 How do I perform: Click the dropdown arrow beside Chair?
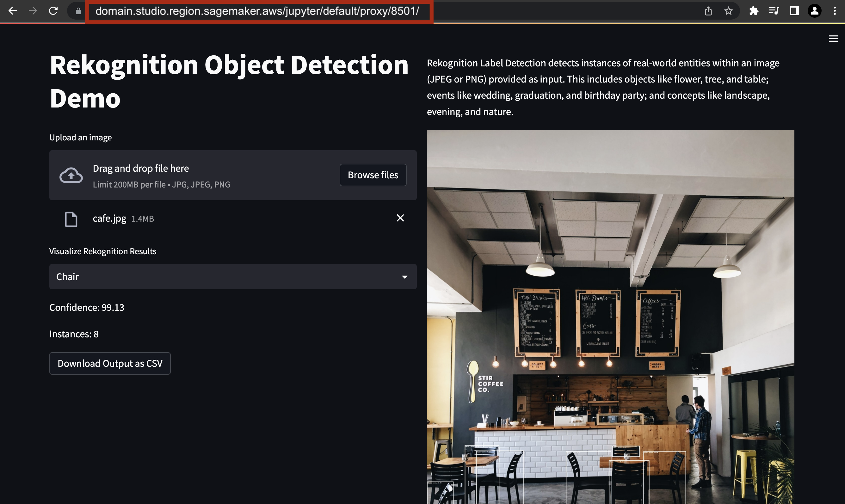coord(404,277)
